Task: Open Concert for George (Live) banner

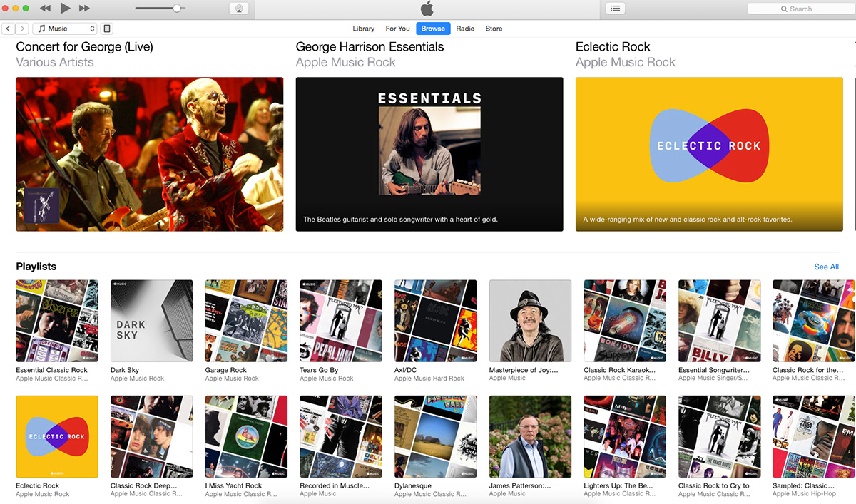Action: click(x=150, y=154)
